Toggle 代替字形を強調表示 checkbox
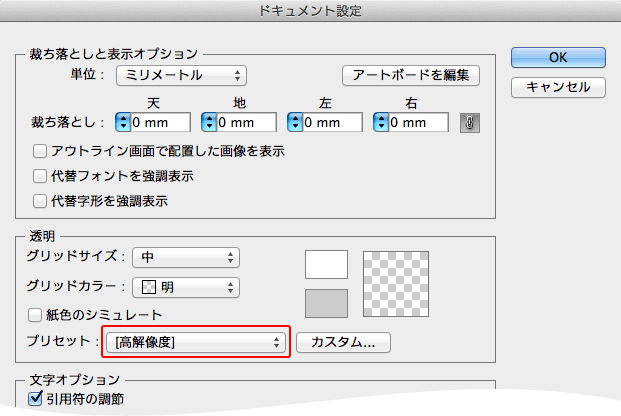The height and width of the screenshot is (416, 621). (x=40, y=200)
